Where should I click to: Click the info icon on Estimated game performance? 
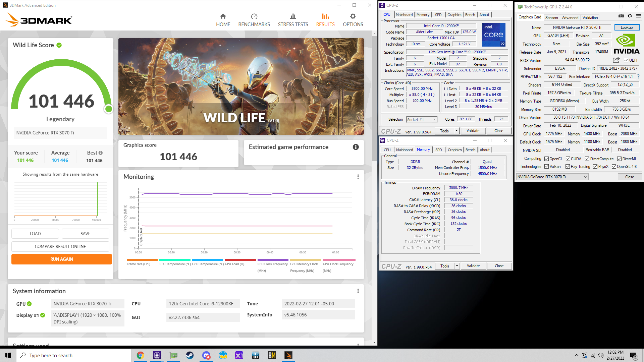coord(356,147)
